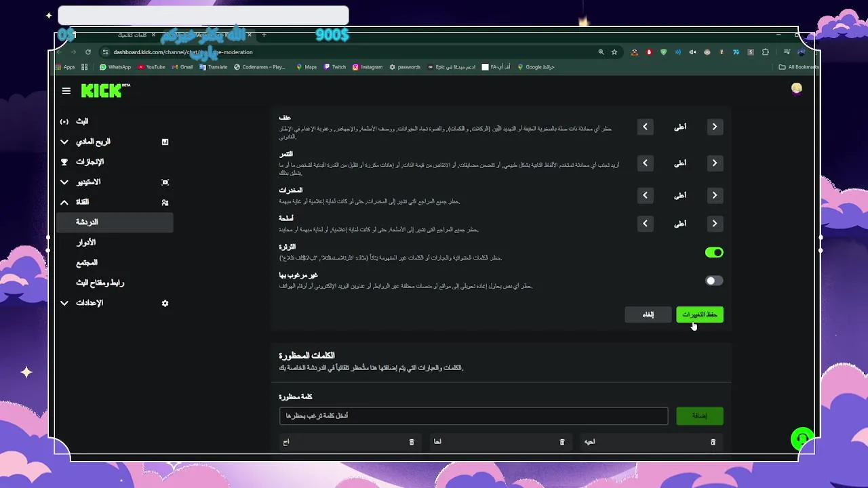Open the passwords bookmark
This screenshot has height=488, width=868.
(405, 67)
